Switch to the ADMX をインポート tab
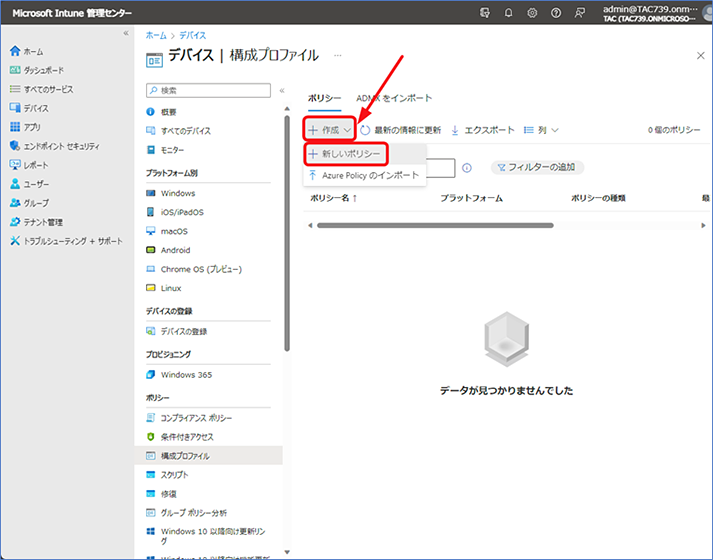This screenshot has height=560, width=713. coord(394,98)
